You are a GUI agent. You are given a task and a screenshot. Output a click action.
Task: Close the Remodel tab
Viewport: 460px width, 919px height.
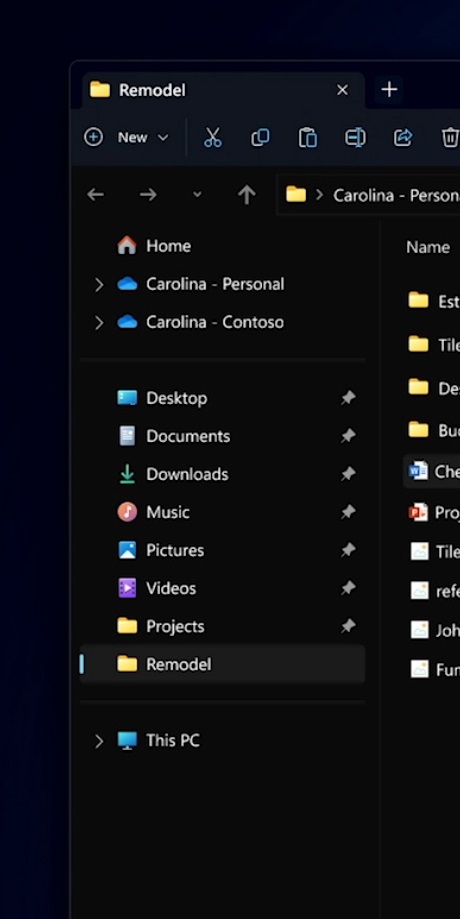tap(342, 90)
